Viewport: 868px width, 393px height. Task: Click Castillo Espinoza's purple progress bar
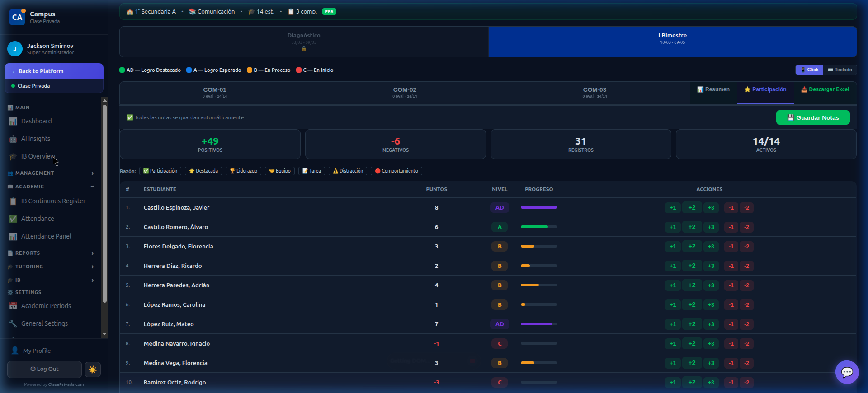(x=538, y=207)
